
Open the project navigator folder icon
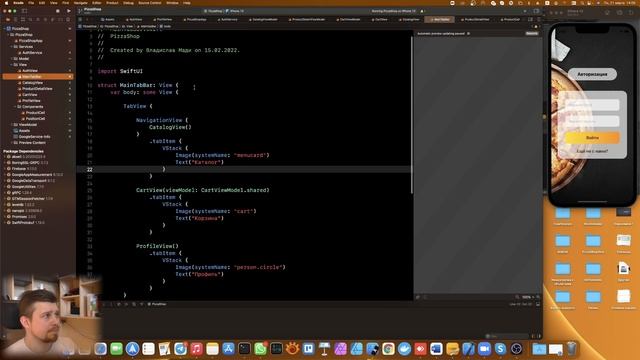(8, 20)
